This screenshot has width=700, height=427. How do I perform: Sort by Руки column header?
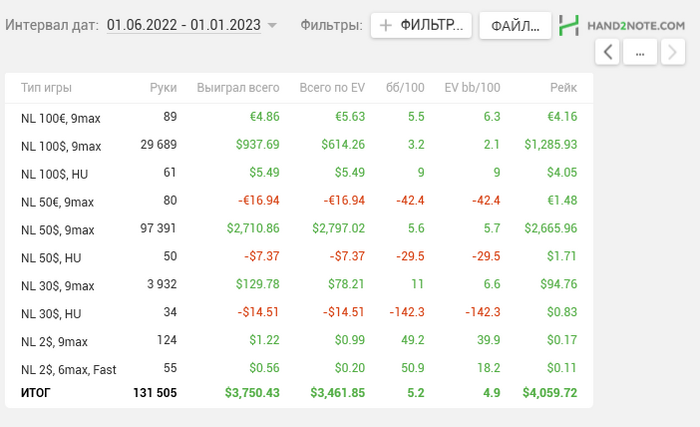click(x=163, y=88)
